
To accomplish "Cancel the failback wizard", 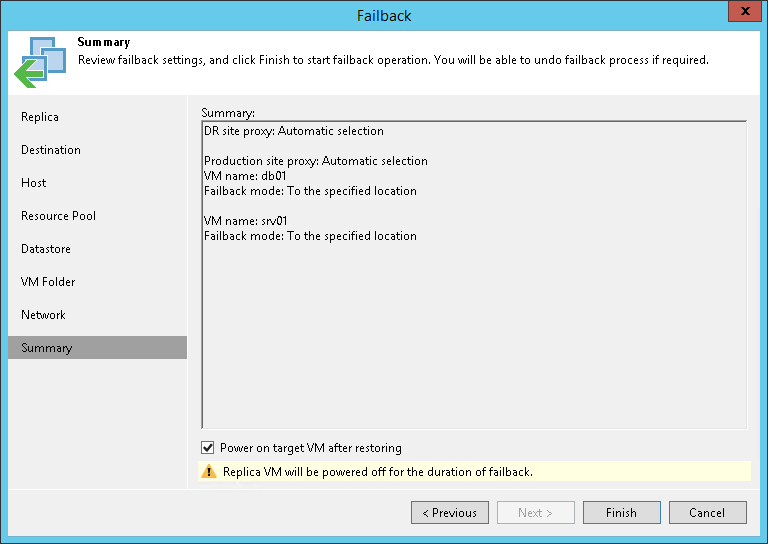I will tap(708, 513).
